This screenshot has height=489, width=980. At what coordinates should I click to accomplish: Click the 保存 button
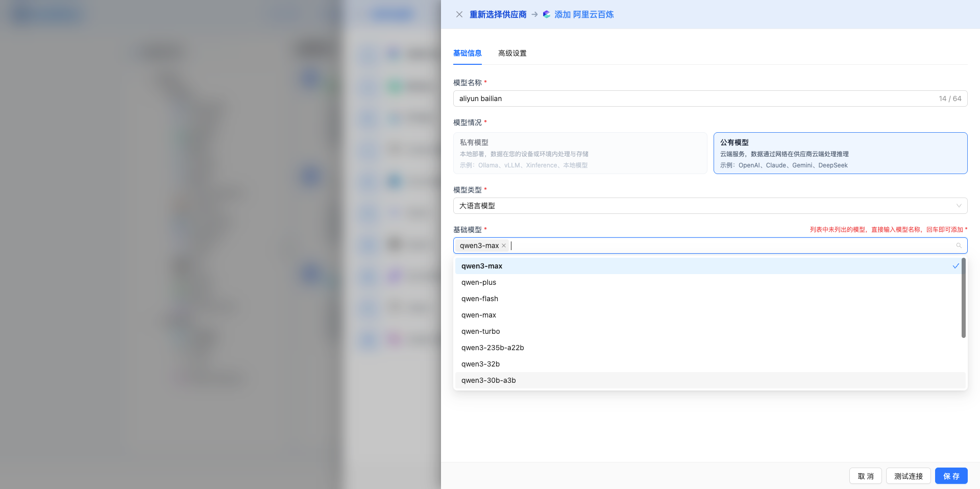point(951,476)
